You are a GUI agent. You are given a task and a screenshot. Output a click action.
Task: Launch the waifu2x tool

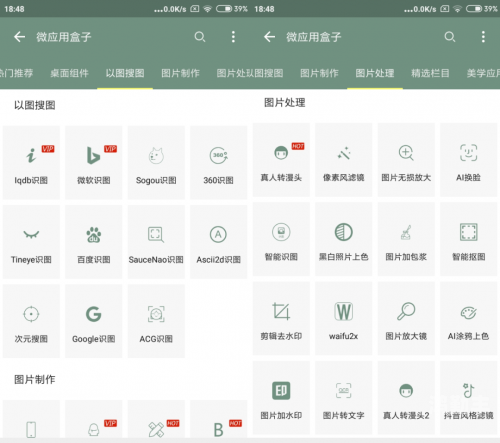click(344, 318)
